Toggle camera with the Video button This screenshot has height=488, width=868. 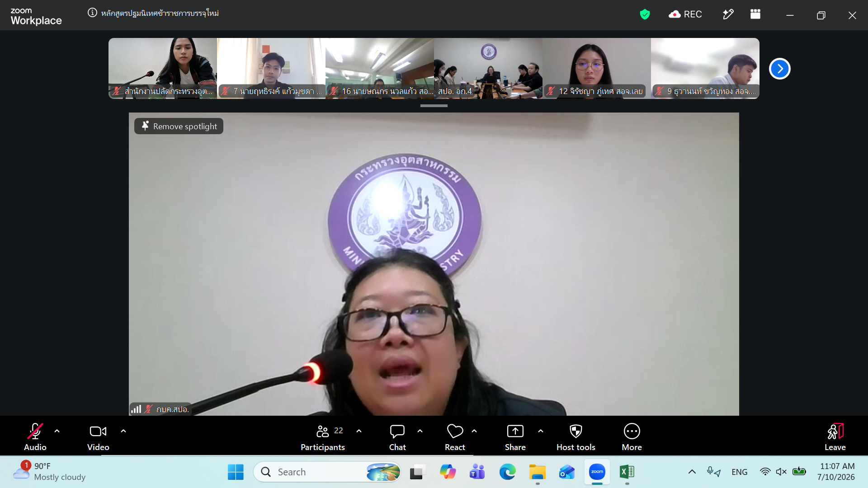[x=98, y=437]
